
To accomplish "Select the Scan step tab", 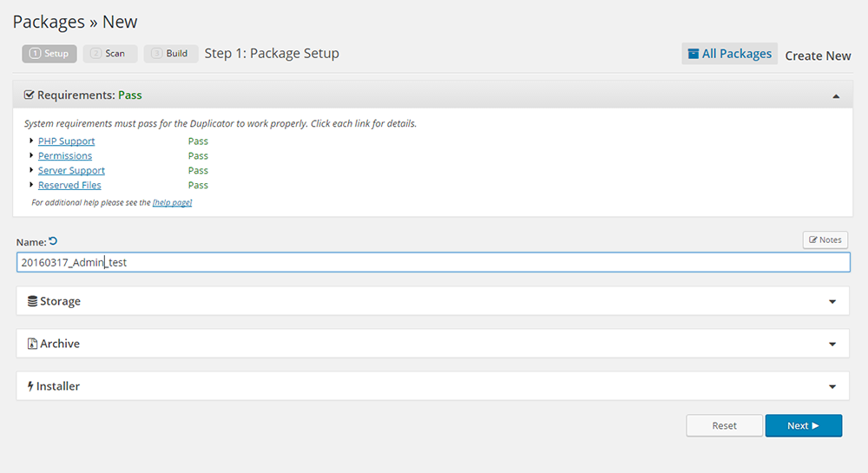I will (109, 54).
